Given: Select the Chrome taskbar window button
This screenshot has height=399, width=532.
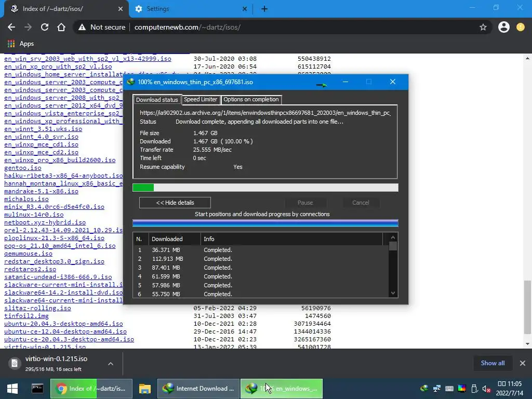Looking at the screenshot, I should point(91,389).
